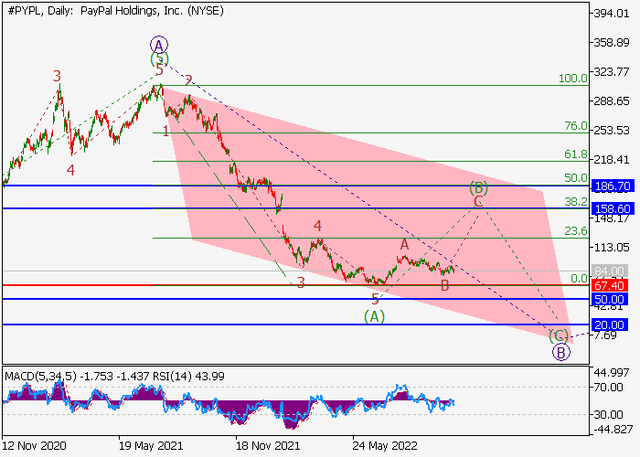
Task: Select red wave 4 label near 23.6 level
Action: [318, 226]
